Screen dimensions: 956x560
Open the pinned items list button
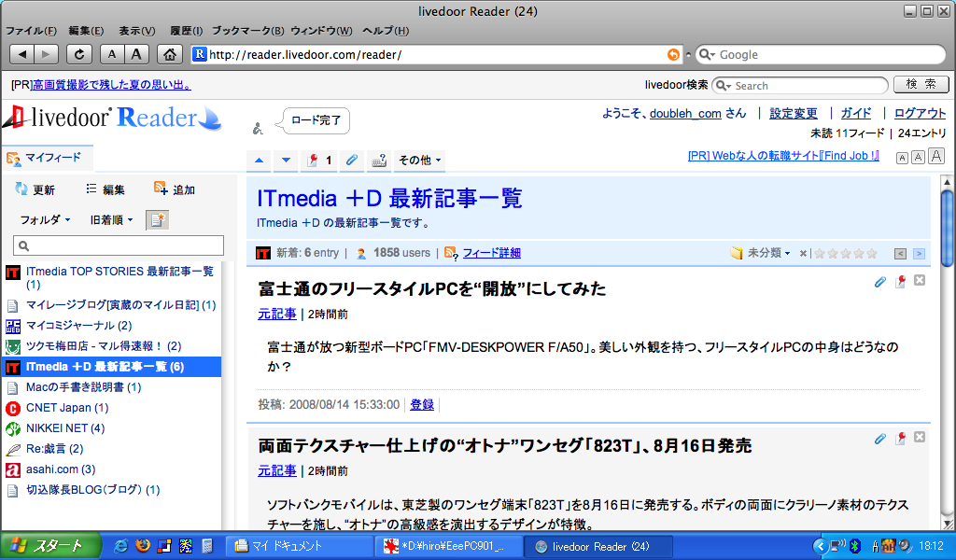(319, 161)
